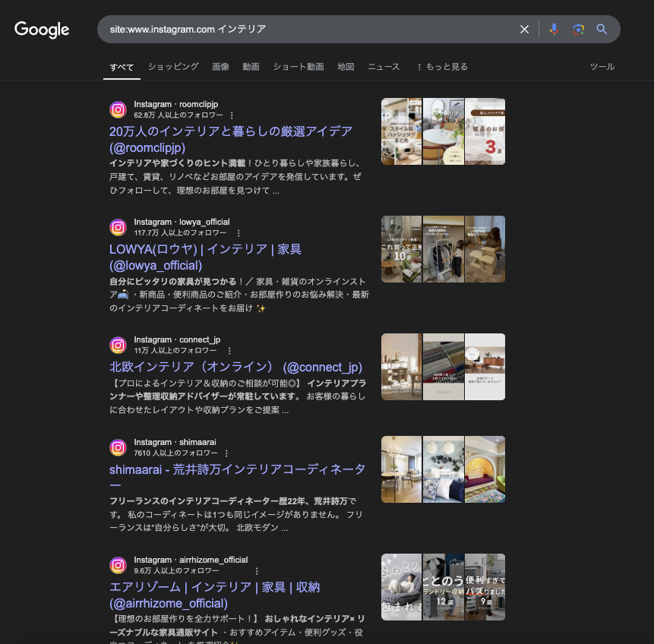Viewport: 654px width, 644px height.
Task: Open shimaarai thumbnail with pendant lamps
Action: tap(444, 469)
